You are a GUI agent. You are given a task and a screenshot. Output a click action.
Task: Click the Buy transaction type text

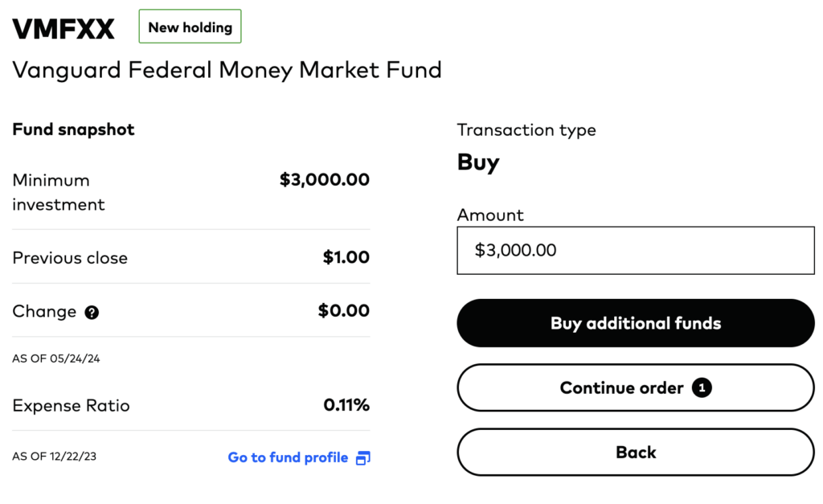(478, 162)
